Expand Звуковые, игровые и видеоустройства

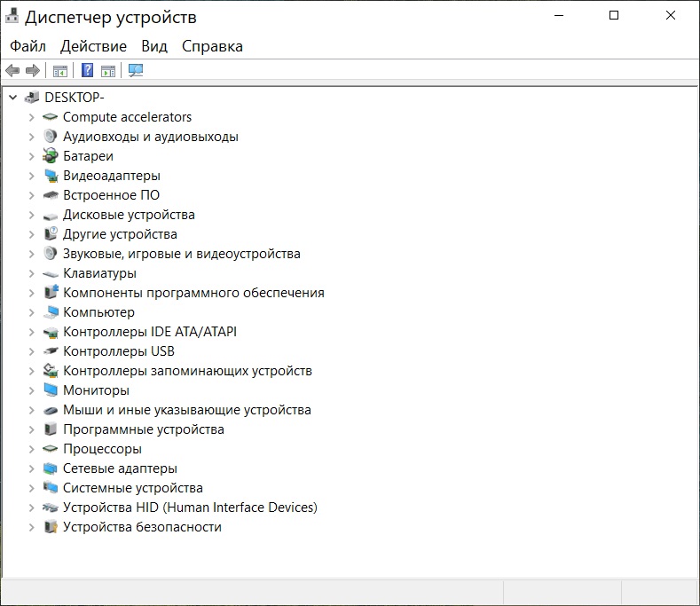point(31,254)
